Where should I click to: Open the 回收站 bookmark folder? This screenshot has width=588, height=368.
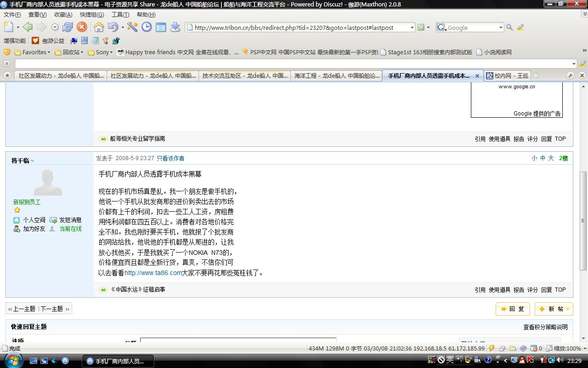tap(69, 52)
